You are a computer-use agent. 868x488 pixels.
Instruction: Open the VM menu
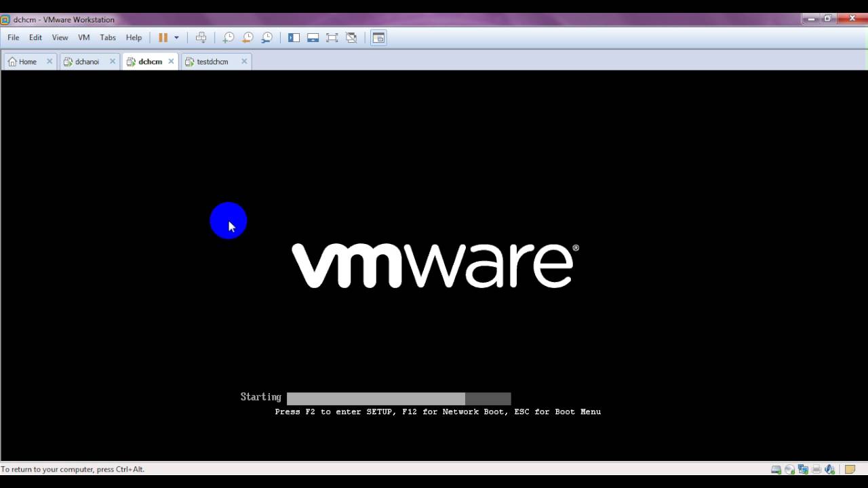point(84,38)
